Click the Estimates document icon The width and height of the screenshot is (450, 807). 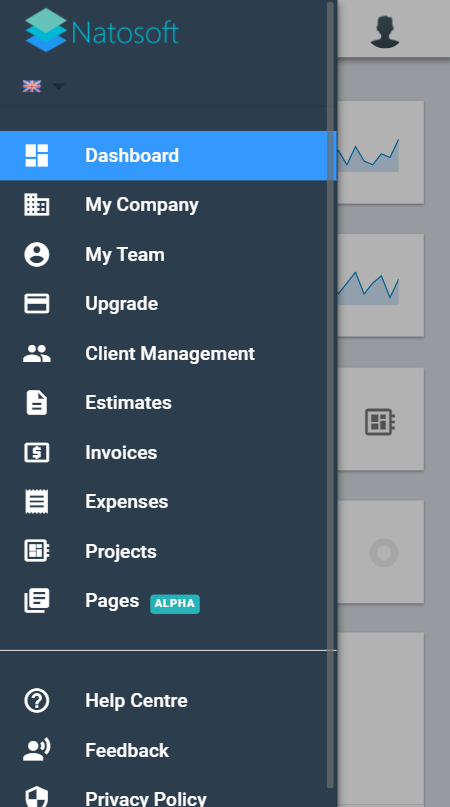(x=37, y=402)
